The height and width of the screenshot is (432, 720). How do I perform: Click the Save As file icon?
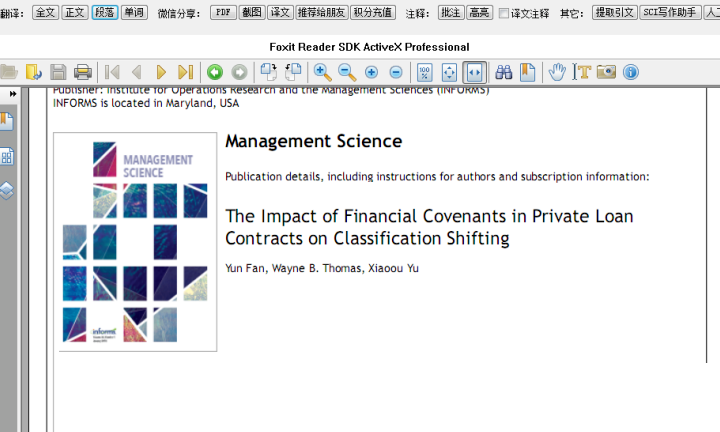tap(34, 72)
